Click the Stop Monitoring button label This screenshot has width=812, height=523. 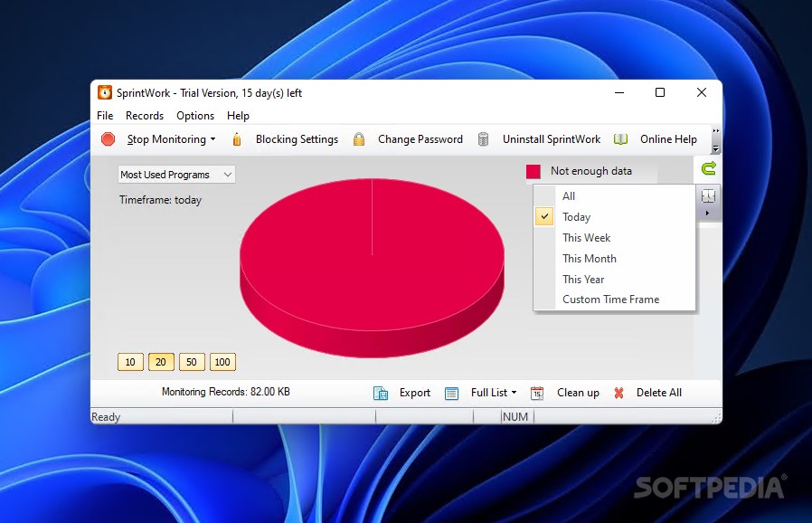(166, 139)
